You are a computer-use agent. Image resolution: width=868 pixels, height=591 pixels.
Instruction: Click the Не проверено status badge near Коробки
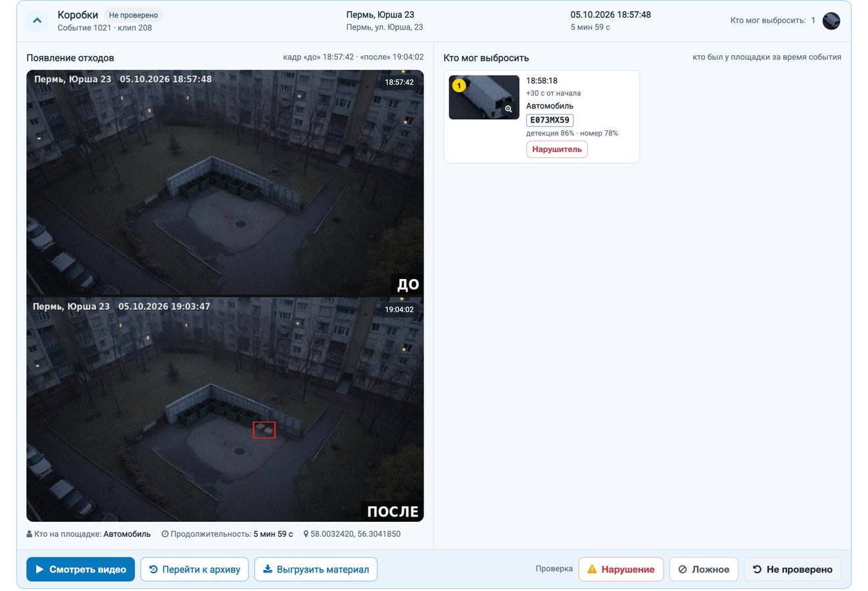133,15
